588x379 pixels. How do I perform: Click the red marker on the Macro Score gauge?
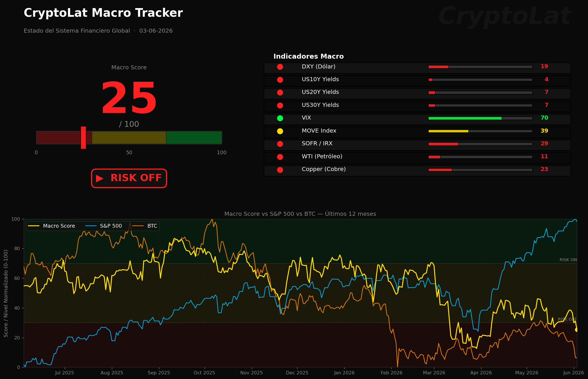pos(83,138)
